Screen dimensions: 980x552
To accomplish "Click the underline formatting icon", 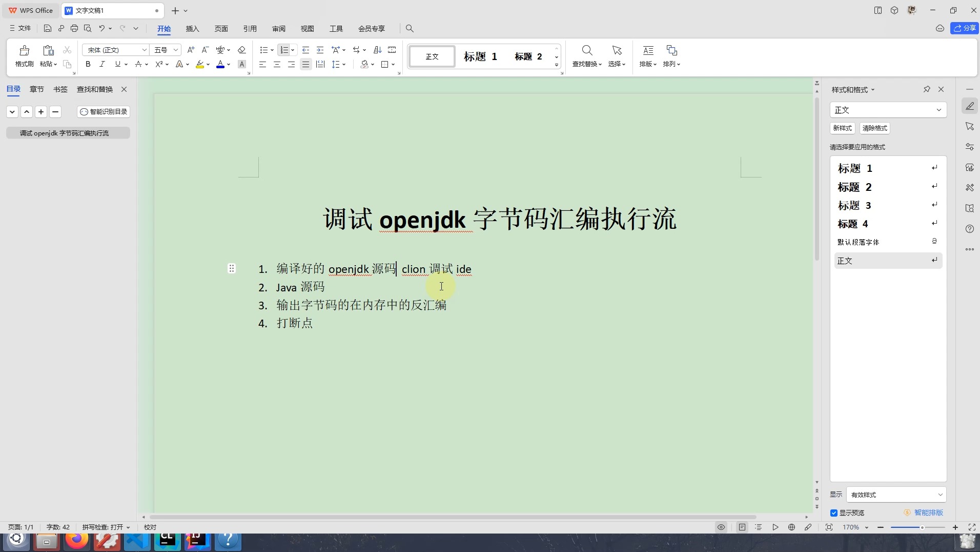I will click(117, 64).
